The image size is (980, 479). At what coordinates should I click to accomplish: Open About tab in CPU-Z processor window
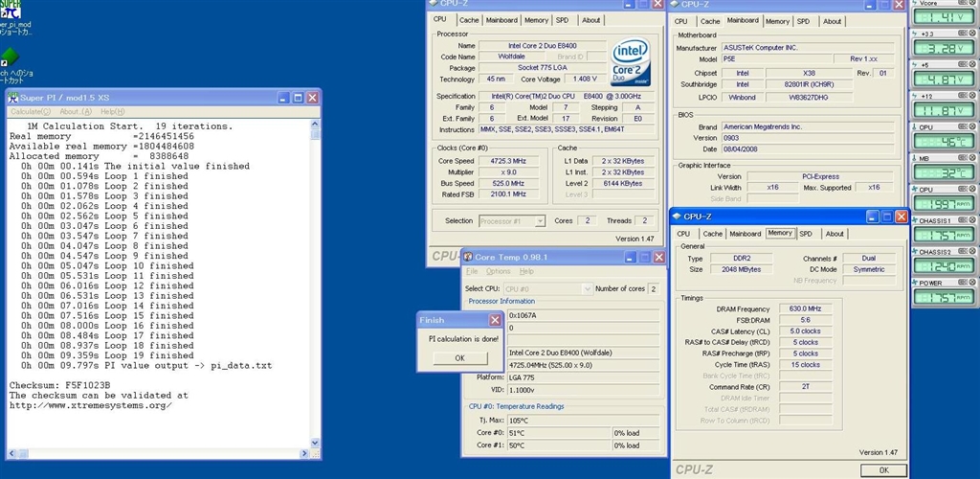coord(591,20)
